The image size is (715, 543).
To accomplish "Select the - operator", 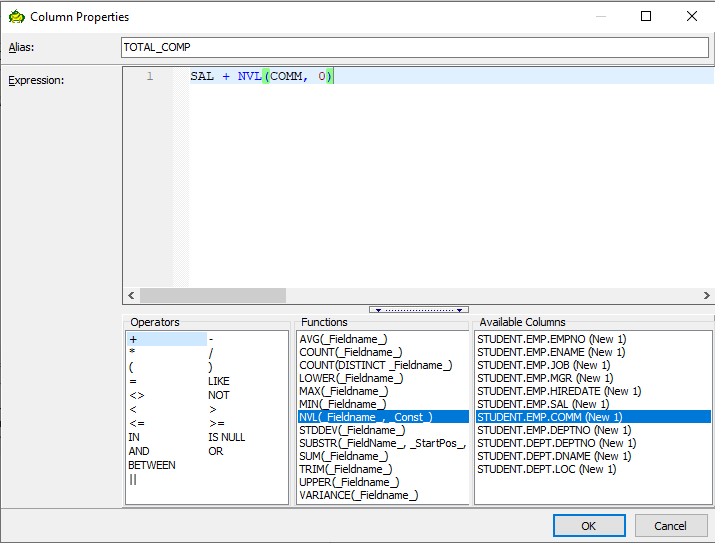I will coord(211,339).
